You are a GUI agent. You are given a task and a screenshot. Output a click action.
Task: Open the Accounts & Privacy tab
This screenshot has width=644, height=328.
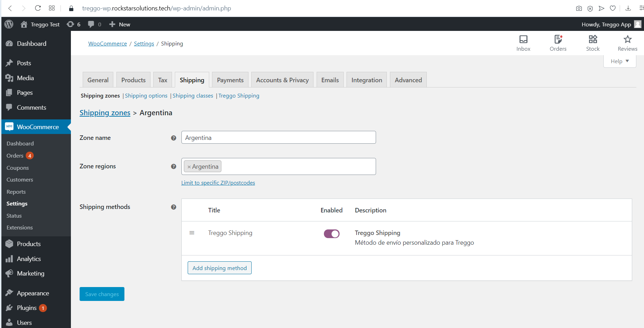[283, 80]
